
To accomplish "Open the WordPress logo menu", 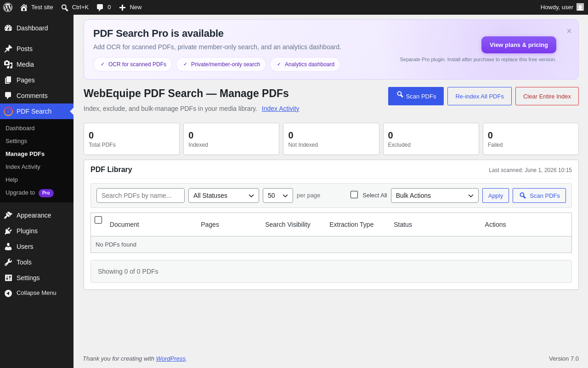I will (x=8, y=7).
